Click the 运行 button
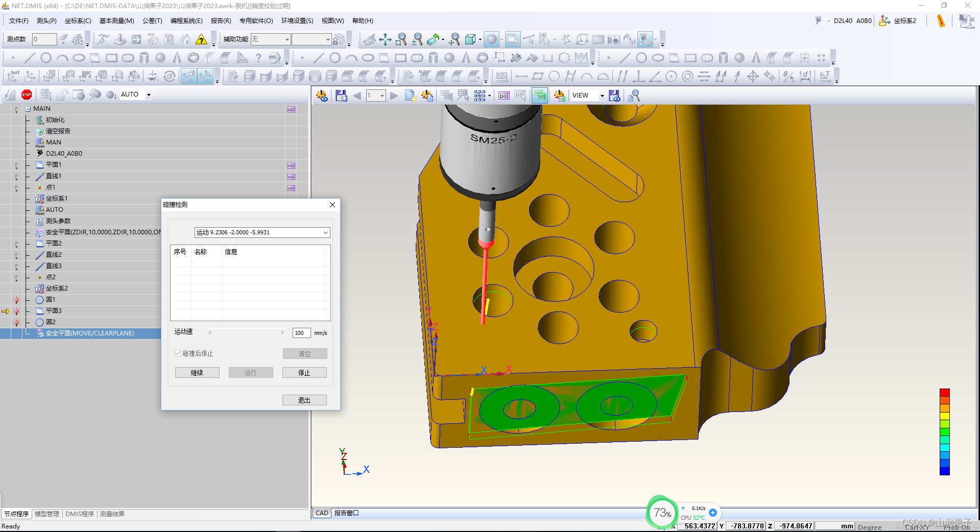This screenshot has height=532, width=980. (x=251, y=373)
